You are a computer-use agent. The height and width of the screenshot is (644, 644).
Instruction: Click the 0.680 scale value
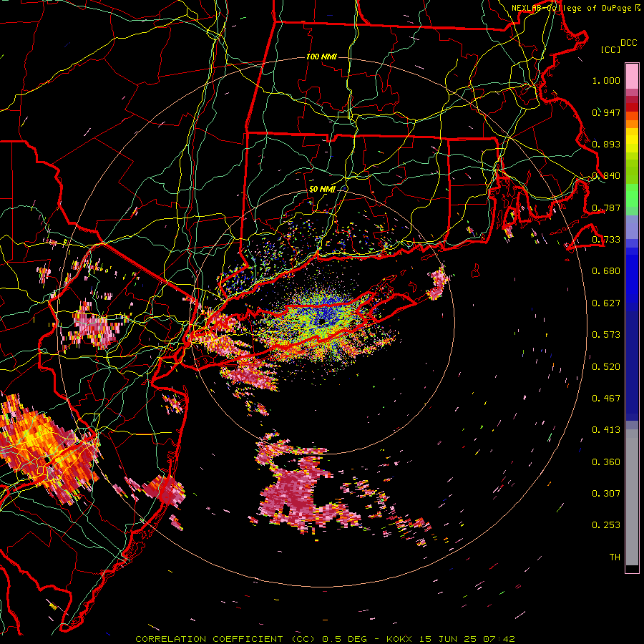(606, 271)
